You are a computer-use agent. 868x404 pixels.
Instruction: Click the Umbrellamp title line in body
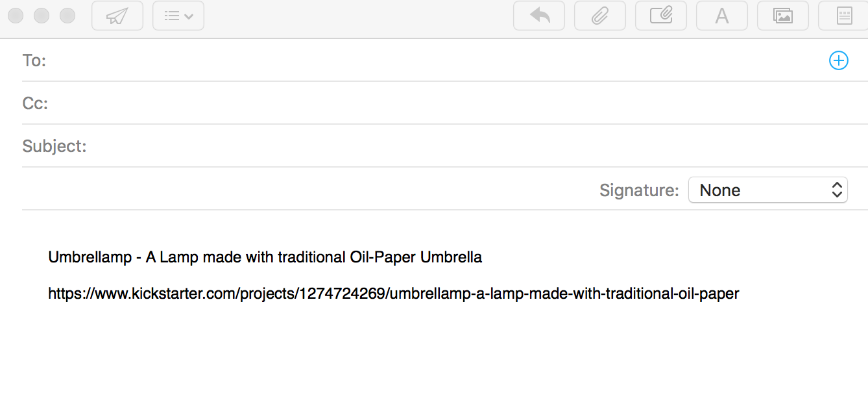pos(265,257)
